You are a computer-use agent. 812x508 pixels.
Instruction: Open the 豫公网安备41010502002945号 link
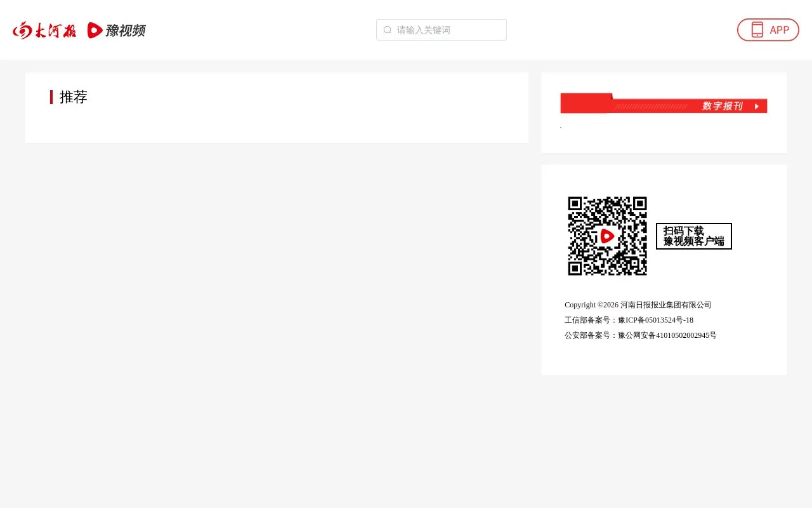tap(667, 335)
